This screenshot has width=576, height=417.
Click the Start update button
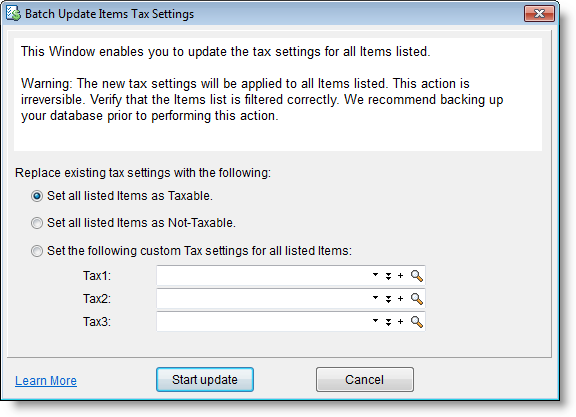(x=205, y=380)
